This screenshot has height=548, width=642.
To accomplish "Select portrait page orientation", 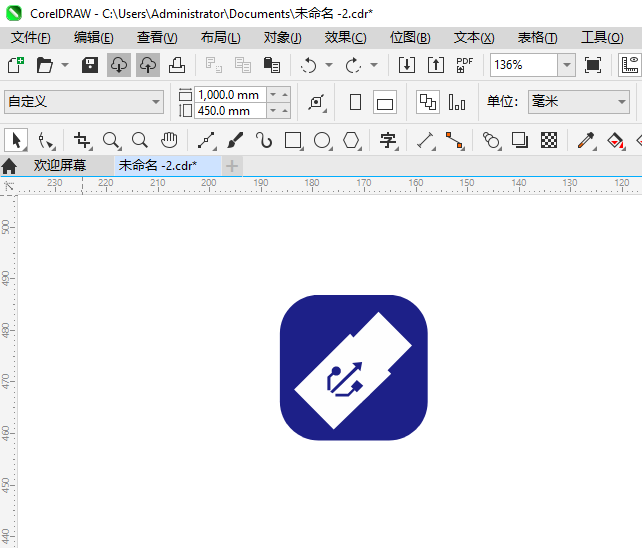I will [x=355, y=102].
